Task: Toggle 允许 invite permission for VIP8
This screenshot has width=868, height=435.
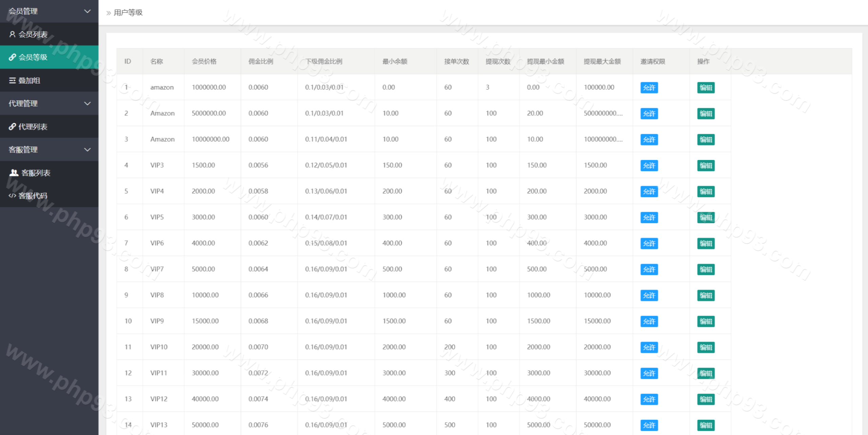Action: click(x=649, y=296)
